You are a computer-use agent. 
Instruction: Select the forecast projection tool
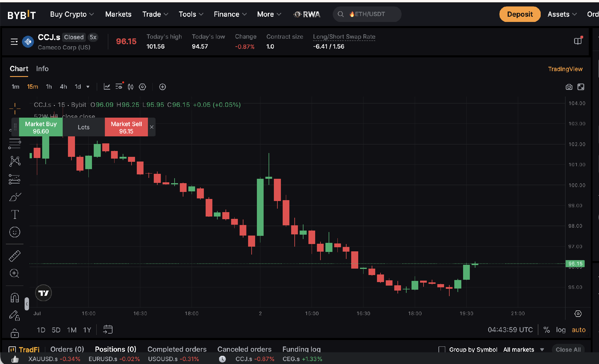point(15,179)
